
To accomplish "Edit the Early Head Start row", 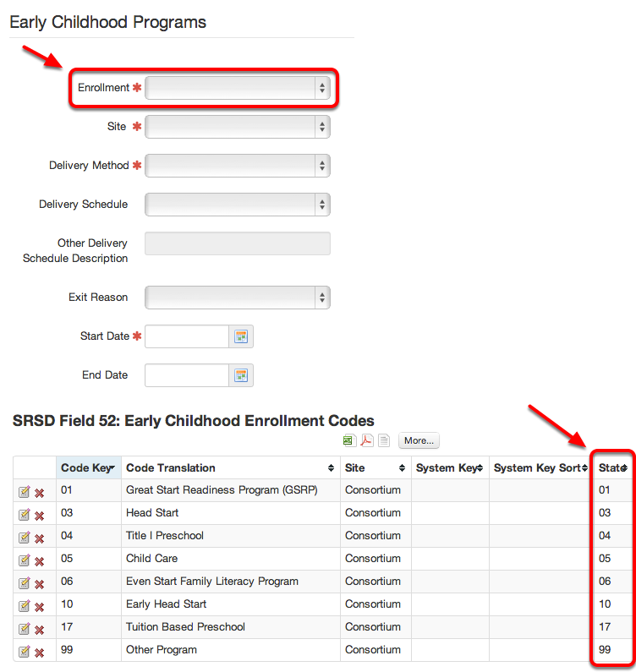I will (x=25, y=605).
